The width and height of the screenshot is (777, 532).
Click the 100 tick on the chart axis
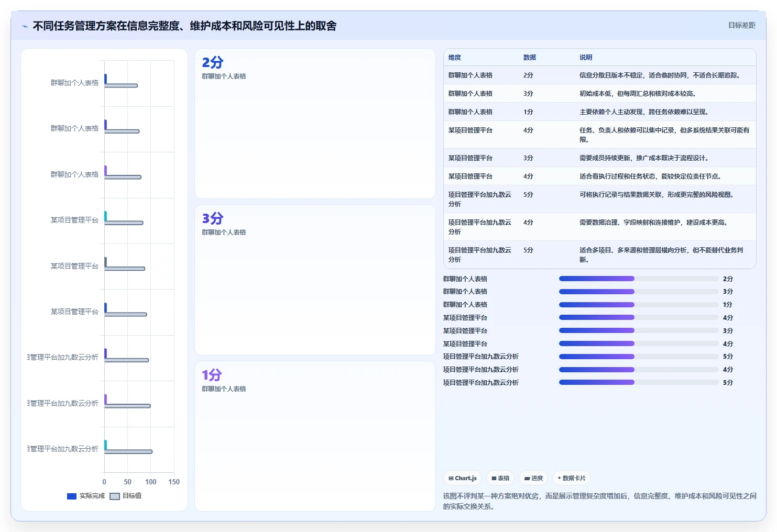tap(151, 482)
